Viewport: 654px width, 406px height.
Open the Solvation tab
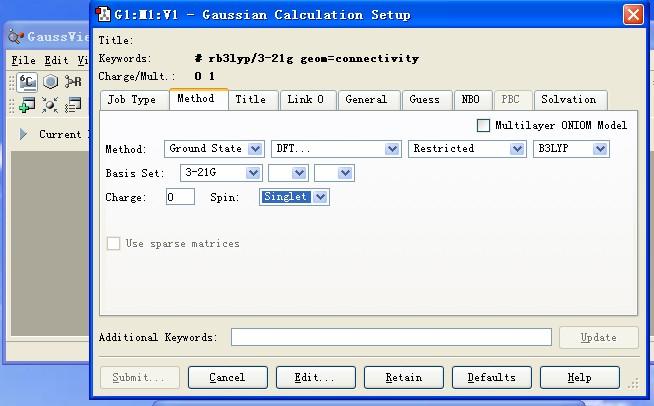tap(568, 100)
